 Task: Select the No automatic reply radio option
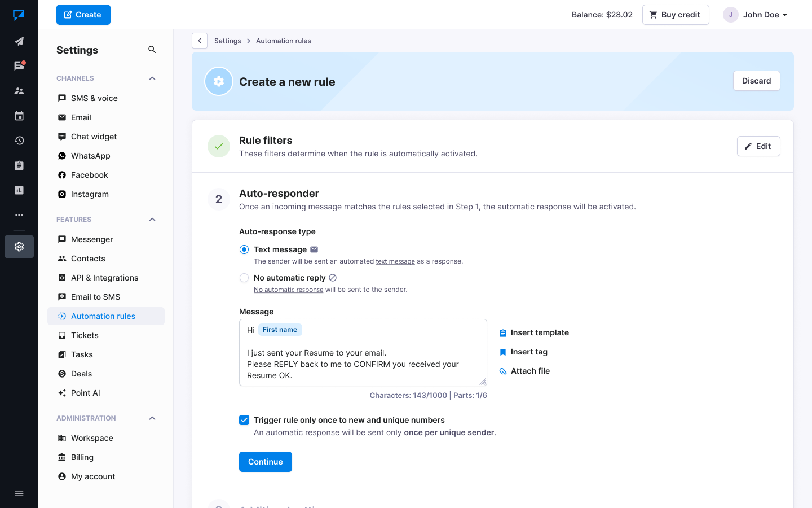coord(244,278)
